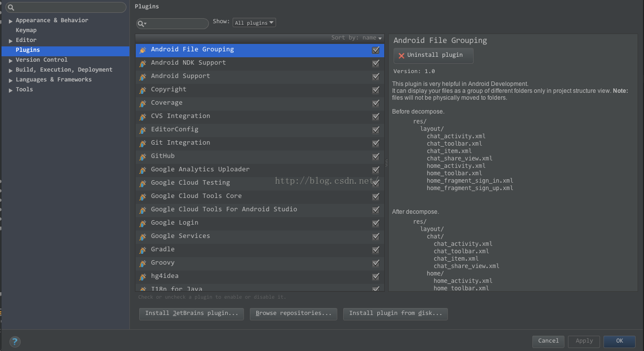
Task: Toggle the Gradle plugin checkbox
Action: [376, 250]
